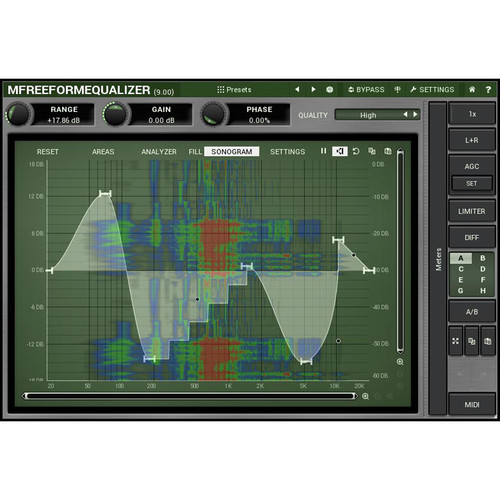Toggle the AGC button
The image size is (500, 500).
(472, 166)
